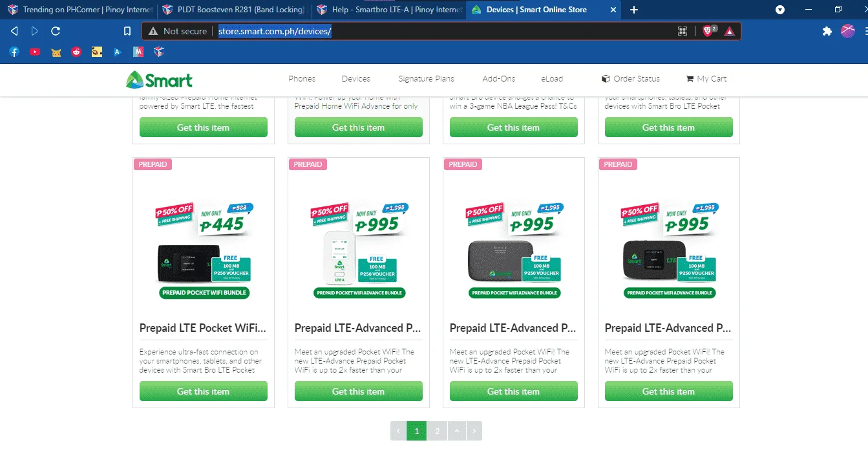Open My Cart with the cart icon

[x=706, y=79]
